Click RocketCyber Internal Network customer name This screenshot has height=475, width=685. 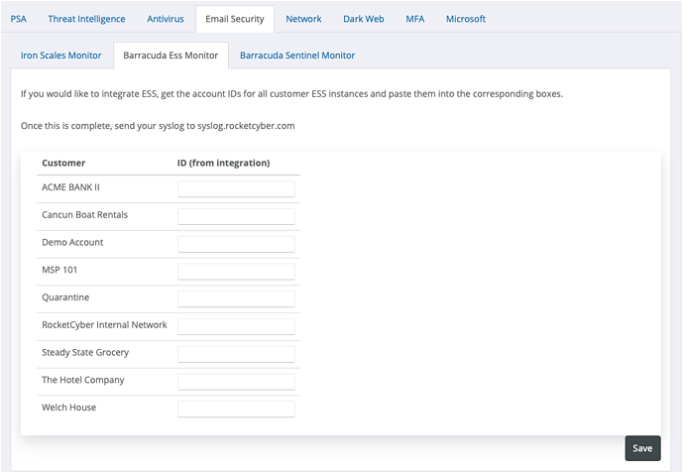click(104, 325)
